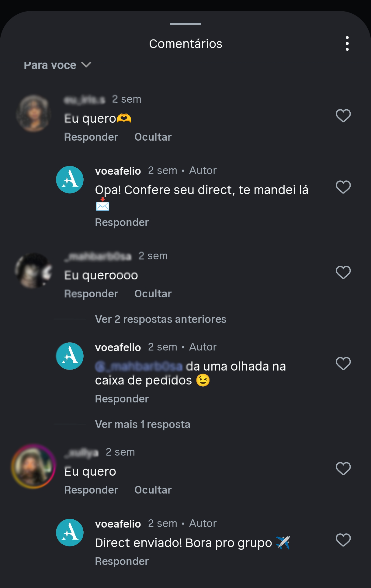Screen dimensions: 371x588
Task: Open the @_mahbarb0sa mention in the reply
Action: (x=138, y=367)
